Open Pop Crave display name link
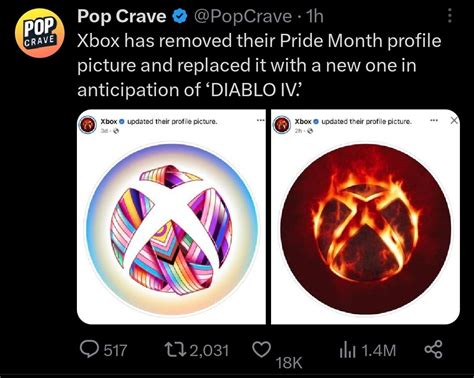This screenshot has height=378, width=474. tap(122, 16)
